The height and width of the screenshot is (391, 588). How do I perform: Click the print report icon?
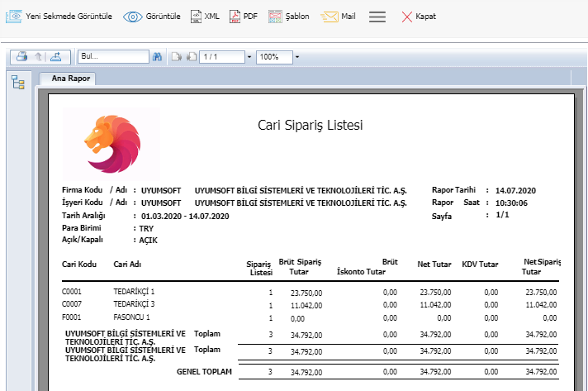pos(22,57)
